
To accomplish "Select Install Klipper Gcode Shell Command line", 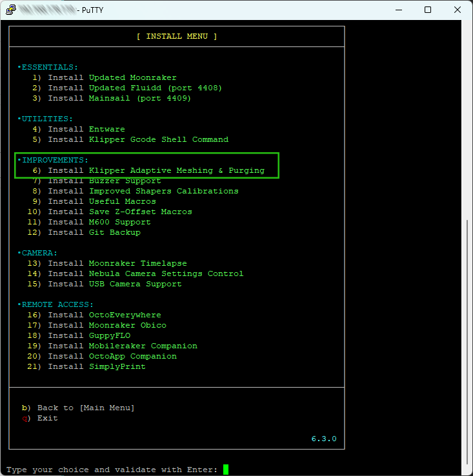I will (130, 139).
